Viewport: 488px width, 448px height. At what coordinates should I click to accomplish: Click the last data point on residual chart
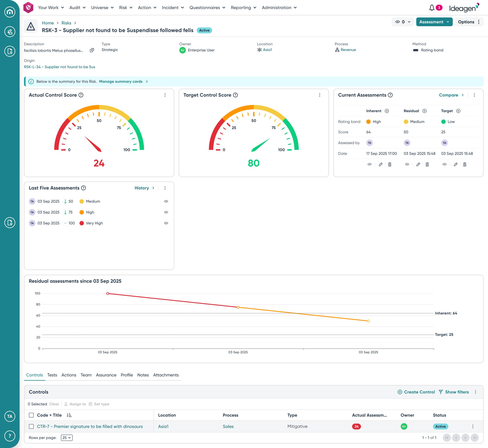click(x=368, y=321)
